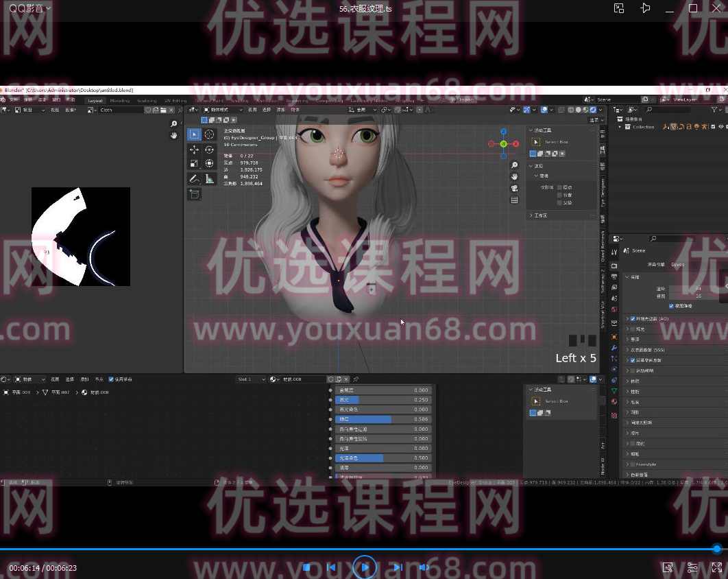This screenshot has height=579, width=728.
Task: Click the 平面.007 breadcrumb in the shader editor
Action: pos(60,392)
